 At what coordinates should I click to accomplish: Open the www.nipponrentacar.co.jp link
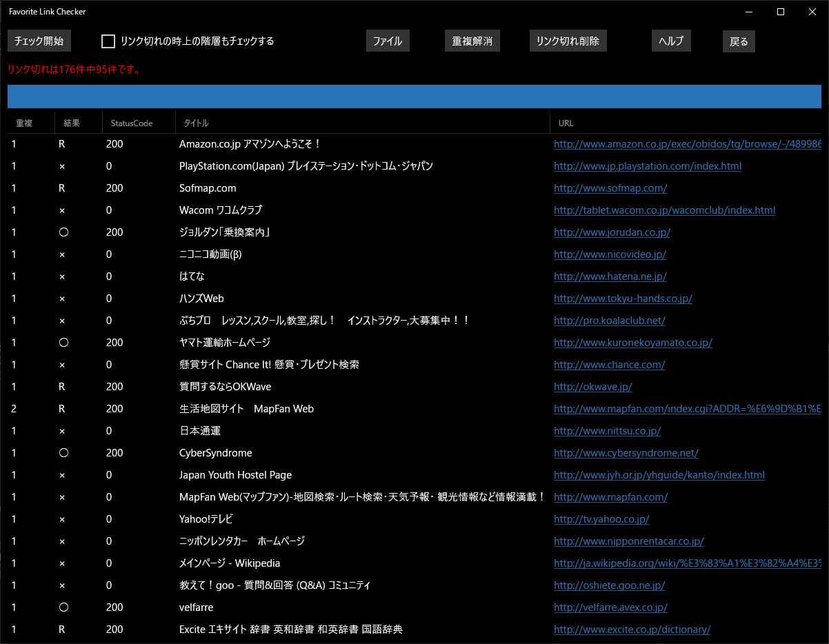[629, 541]
